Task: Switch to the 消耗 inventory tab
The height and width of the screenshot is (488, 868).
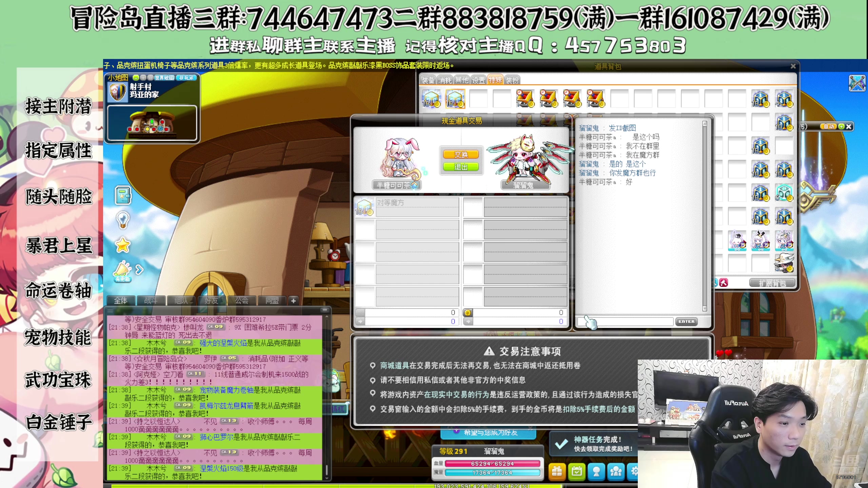Action: pyautogui.click(x=445, y=80)
